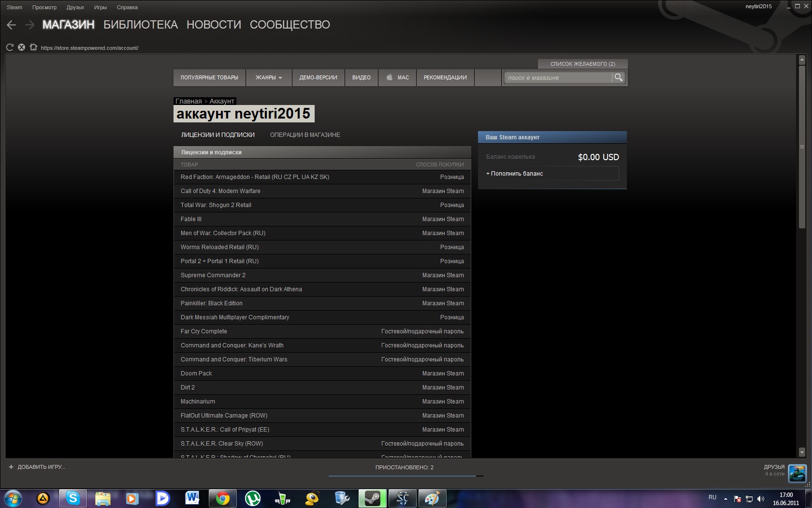Click the plus icon beside ДОБАВИТЬ ИГРУ
The height and width of the screenshot is (508, 812).
11,467
